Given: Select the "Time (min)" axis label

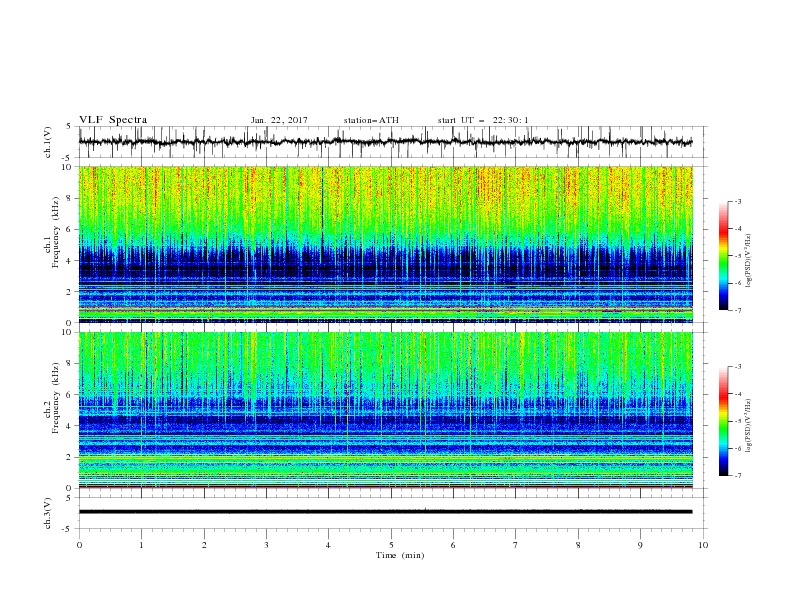Looking at the screenshot, I should coord(400,555).
